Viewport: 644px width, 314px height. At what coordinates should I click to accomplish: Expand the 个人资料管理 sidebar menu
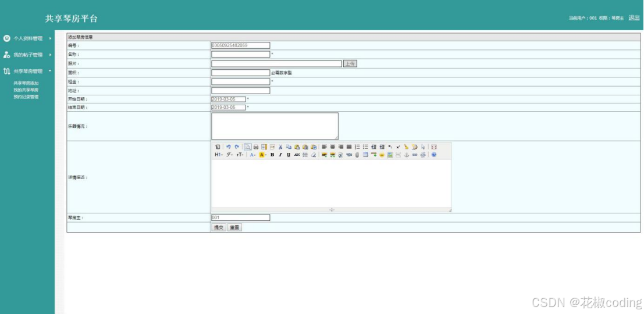pyautogui.click(x=27, y=38)
